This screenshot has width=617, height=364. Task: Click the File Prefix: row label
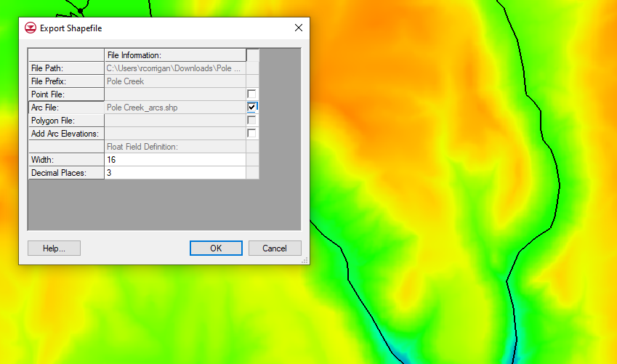click(x=66, y=81)
